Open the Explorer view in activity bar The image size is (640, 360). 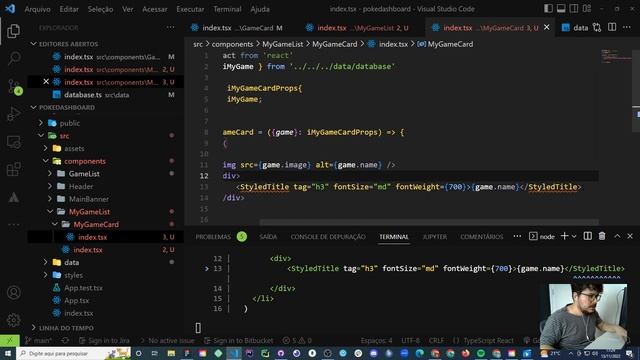tap(13, 31)
